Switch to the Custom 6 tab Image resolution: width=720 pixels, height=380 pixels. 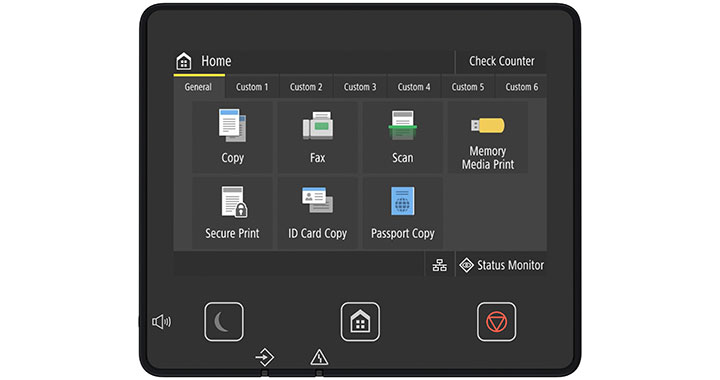pos(522,87)
